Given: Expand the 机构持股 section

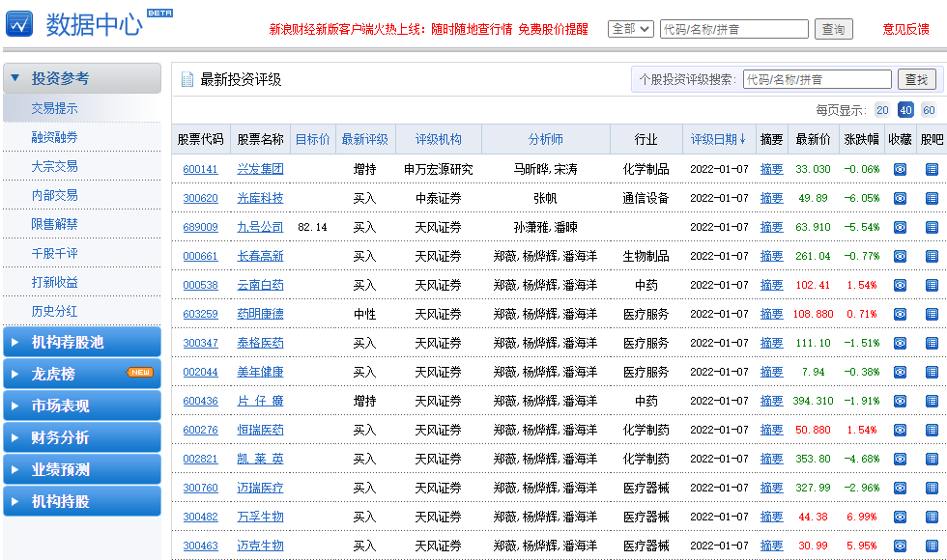Looking at the screenshot, I should (x=82, y=501).
